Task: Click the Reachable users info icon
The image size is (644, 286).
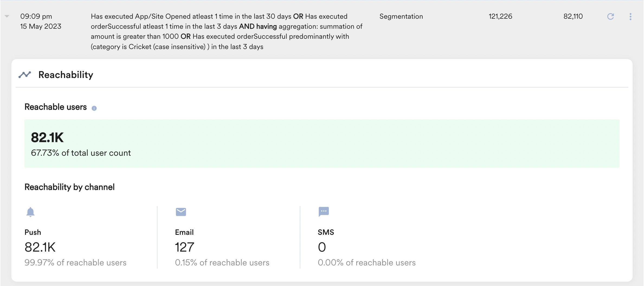Action: coord(94,108)
